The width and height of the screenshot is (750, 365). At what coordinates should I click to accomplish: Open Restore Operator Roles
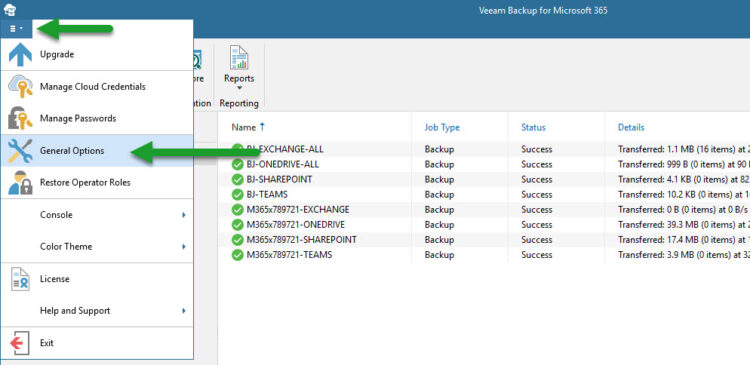(97, 182)
